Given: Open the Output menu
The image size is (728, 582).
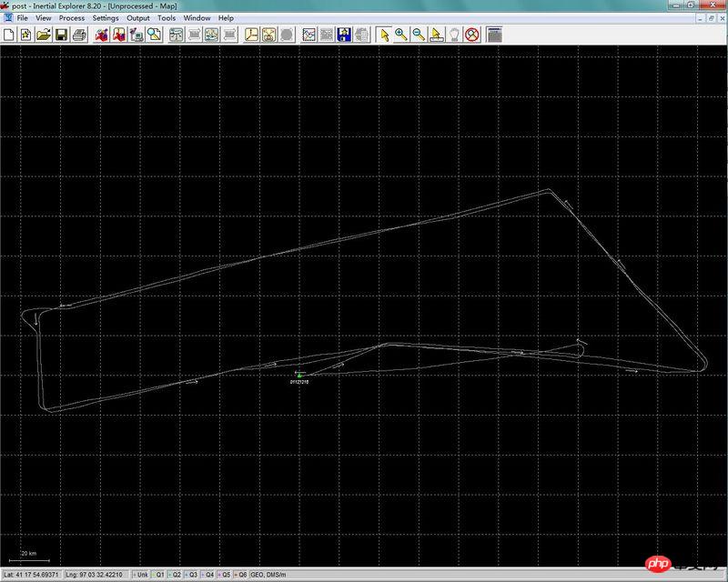Looking at the screenshot, I should pyautogui.click(x=138, y=17).
